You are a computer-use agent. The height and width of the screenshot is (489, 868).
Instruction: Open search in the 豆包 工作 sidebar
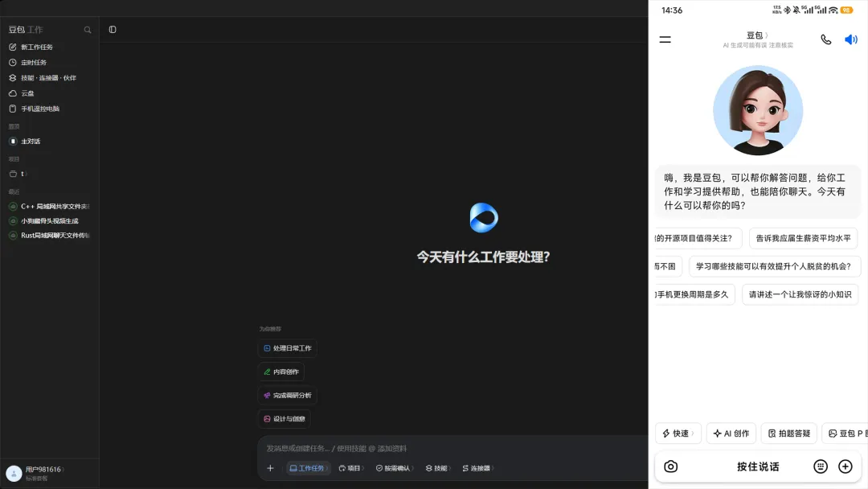coord(88,30)
